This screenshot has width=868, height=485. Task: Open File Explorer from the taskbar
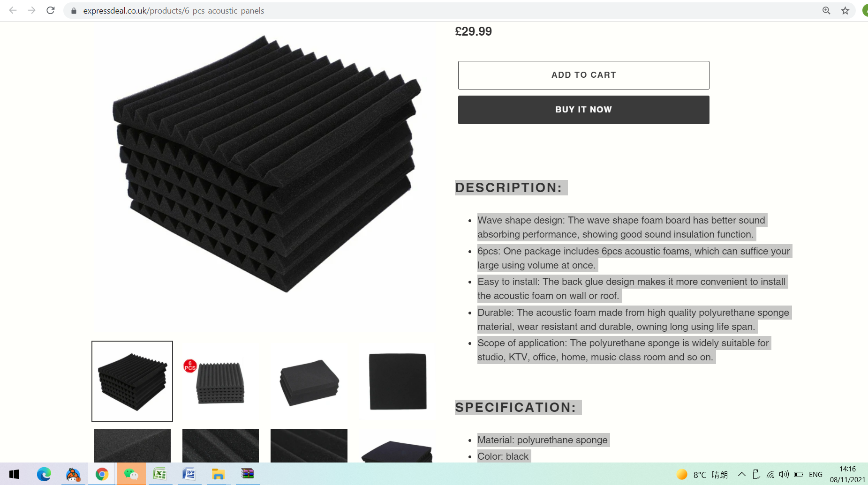pyautogui.click(x=218, y=474)
